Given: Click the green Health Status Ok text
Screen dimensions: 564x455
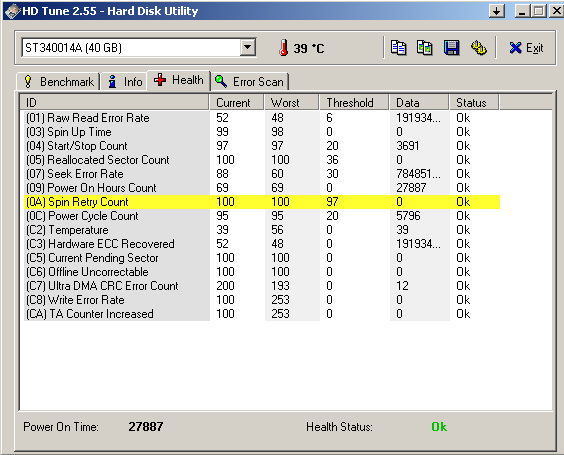Looking at the screenshot, I should click(439, 427).
